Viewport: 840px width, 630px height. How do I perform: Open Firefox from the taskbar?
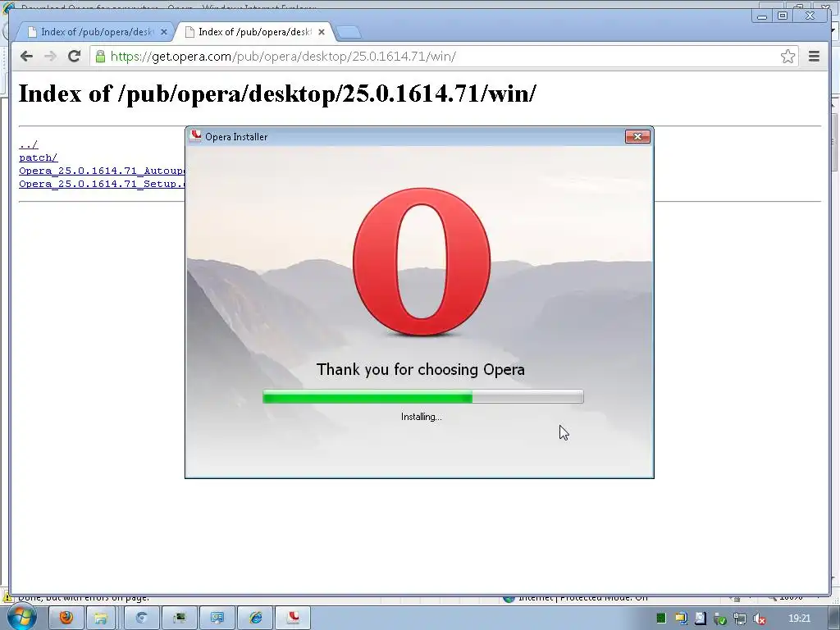coord(66,619)
